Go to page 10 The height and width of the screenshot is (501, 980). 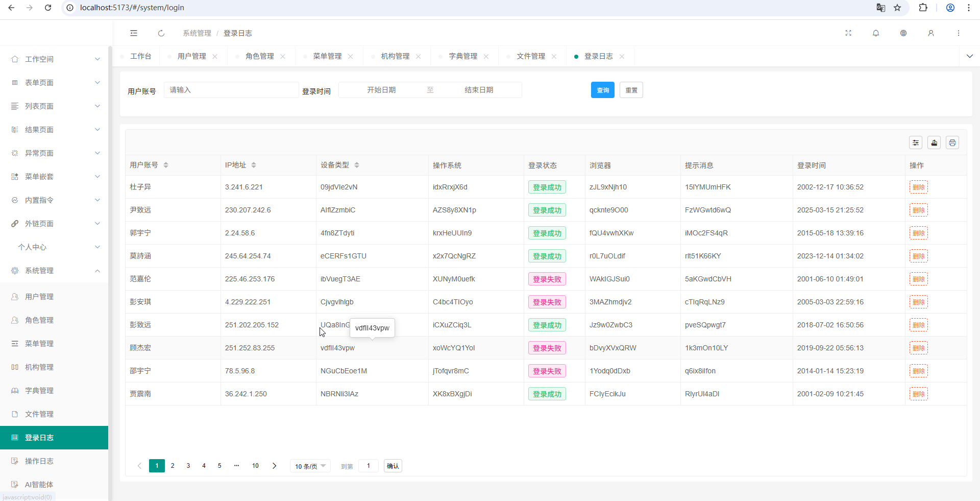point(255,466)
